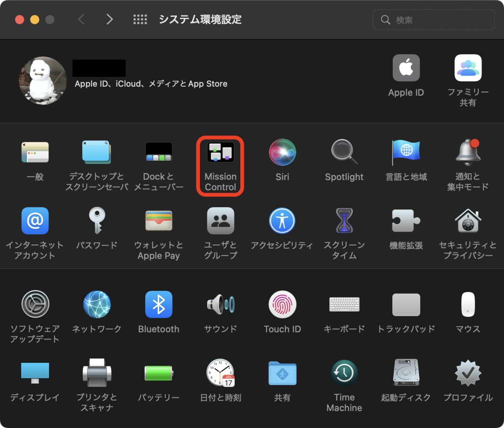Viewport: 504px width, 428px height.
Task: Show all preferences grid button
Action: click(140, 19)
